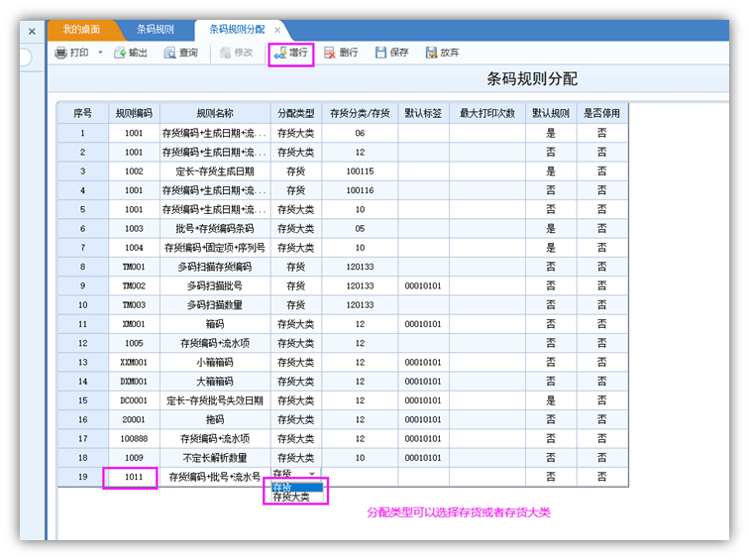Click default rule 是 in row 15
749x560 pixels.
[x=551, y=400]
